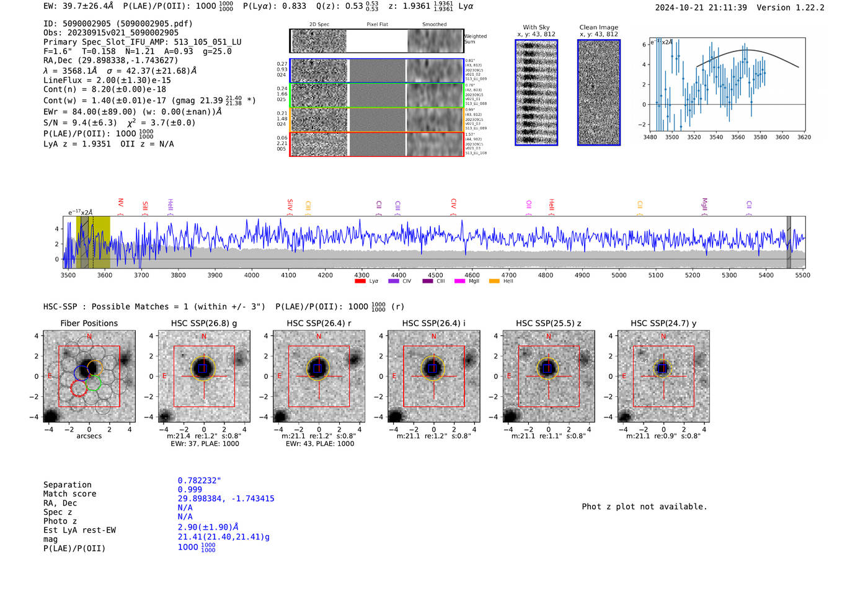Click the dark purple CIII legend swatch

click(x=428, y=282)
